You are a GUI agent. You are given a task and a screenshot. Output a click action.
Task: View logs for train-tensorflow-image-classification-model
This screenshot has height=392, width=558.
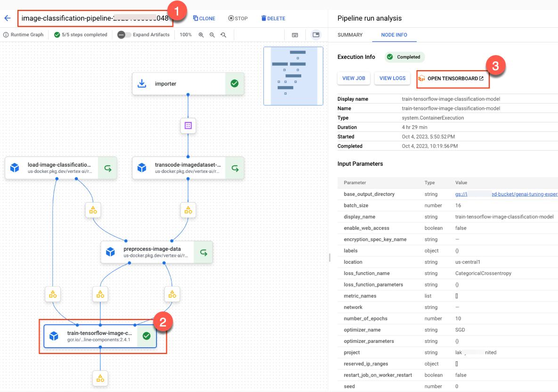click(392, 78)
